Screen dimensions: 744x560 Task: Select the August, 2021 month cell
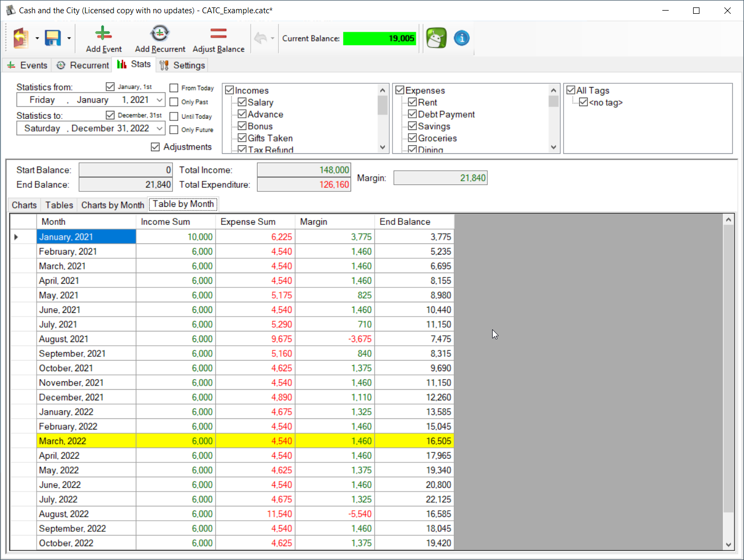point(86,339)
